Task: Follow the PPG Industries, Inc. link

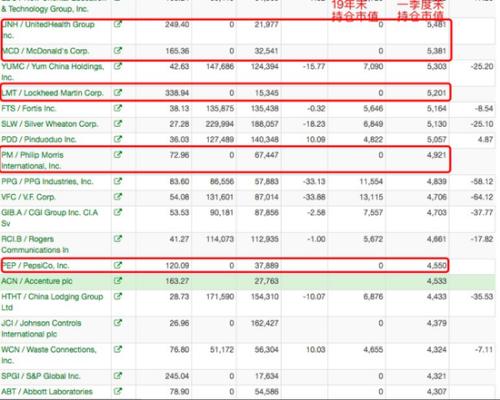Action: [x=47, y=182]
